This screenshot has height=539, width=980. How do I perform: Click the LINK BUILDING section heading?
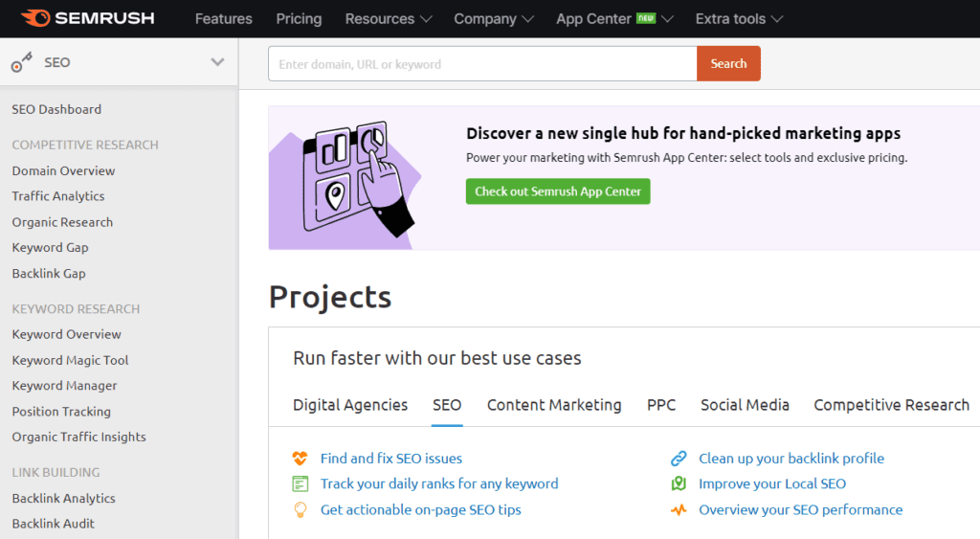click(56, 473)
